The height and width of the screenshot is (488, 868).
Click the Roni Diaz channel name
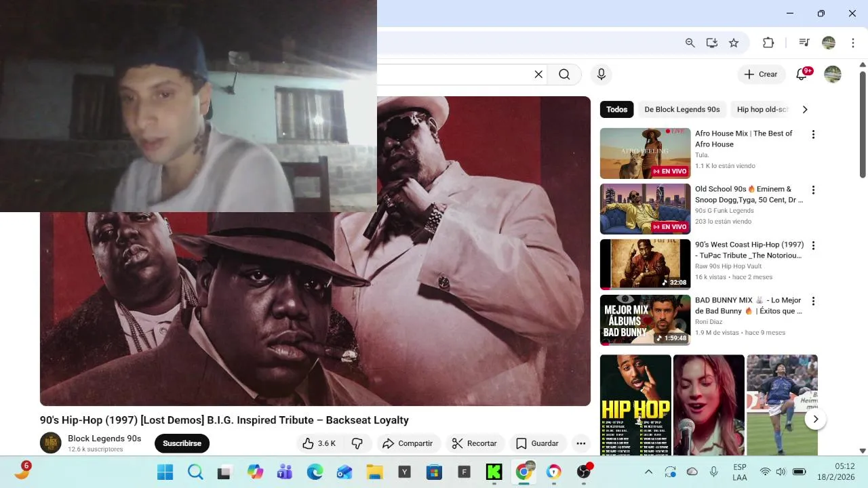coord(709,322)
